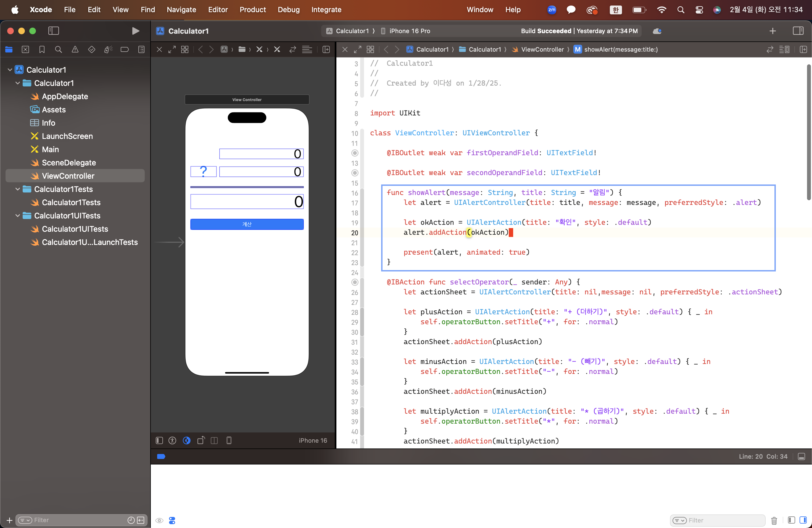Open the Editor menu
The width and height of the screenshot is (812, 528).
(x=218, y=10)
